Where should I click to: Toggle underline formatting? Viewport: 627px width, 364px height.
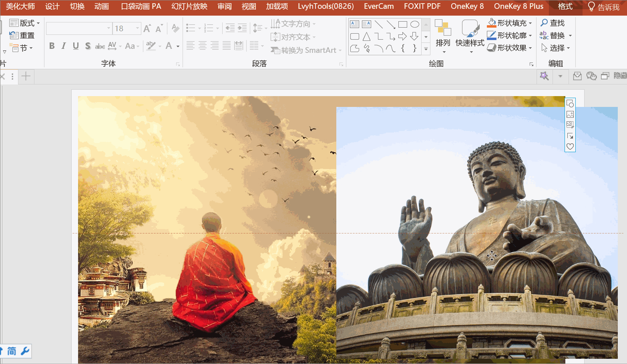tap(76, 46)
